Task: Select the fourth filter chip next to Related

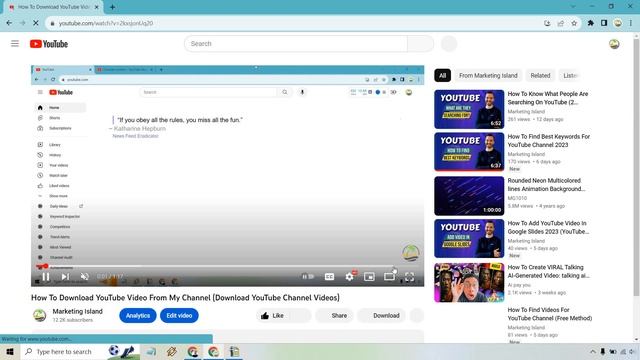Action: [569, 76]
